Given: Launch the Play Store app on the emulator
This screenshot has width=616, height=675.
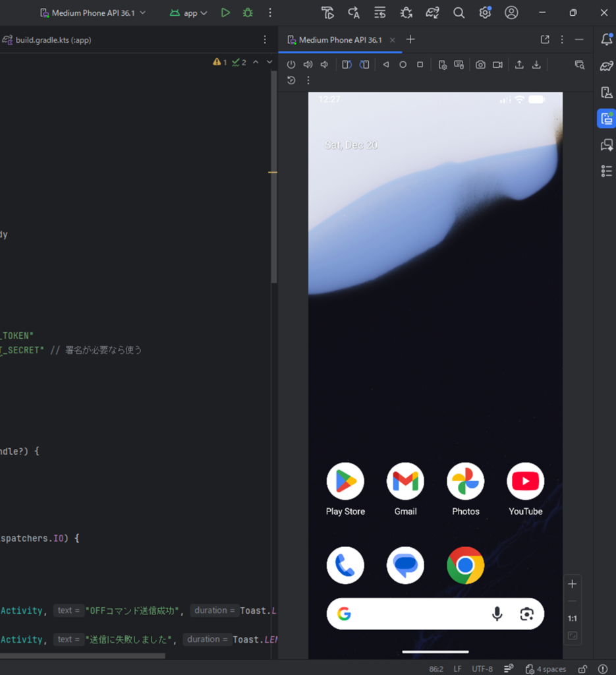Looking at the screenshot, I should 345,482.
